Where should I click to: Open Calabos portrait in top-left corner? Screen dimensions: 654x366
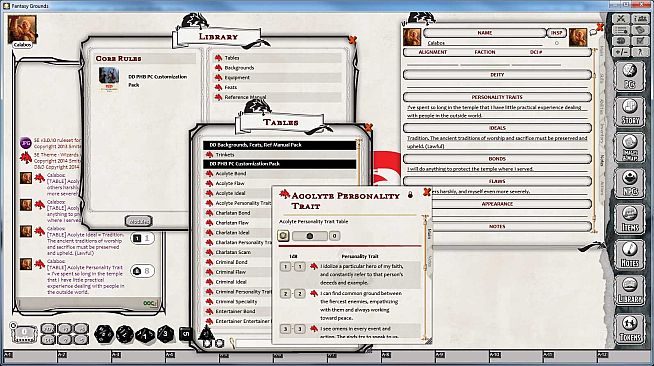pyautogui.click(x=22, y=29)
